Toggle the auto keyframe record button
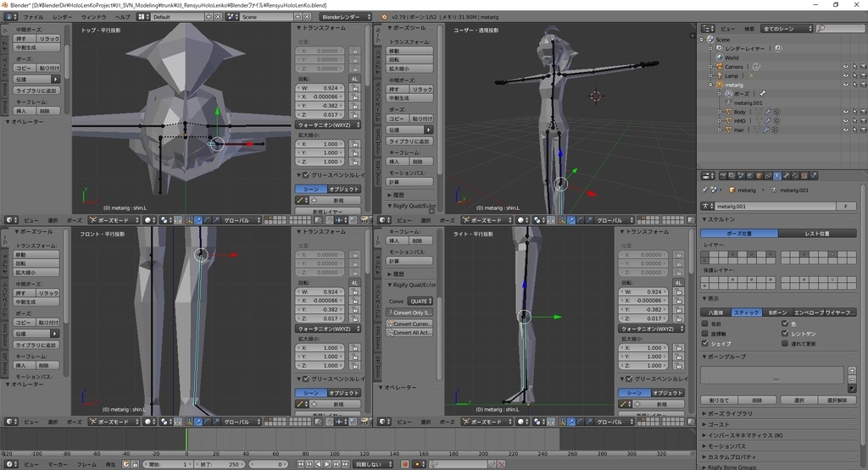Viewport: 868px width, 470px height. tap(405, 464)
